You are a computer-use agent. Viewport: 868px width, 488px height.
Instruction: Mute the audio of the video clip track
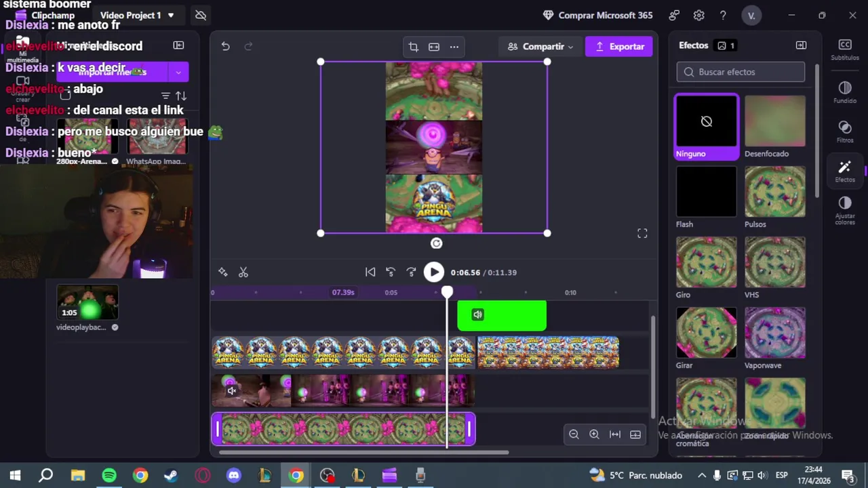pyautogui.click(x=231, y=390)
